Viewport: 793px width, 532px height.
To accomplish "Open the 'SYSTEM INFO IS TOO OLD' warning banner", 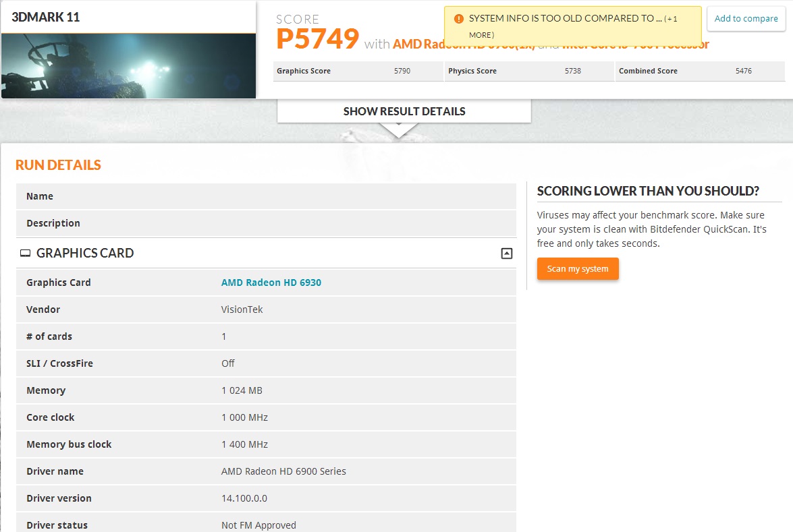I will (x=572, y=26).
